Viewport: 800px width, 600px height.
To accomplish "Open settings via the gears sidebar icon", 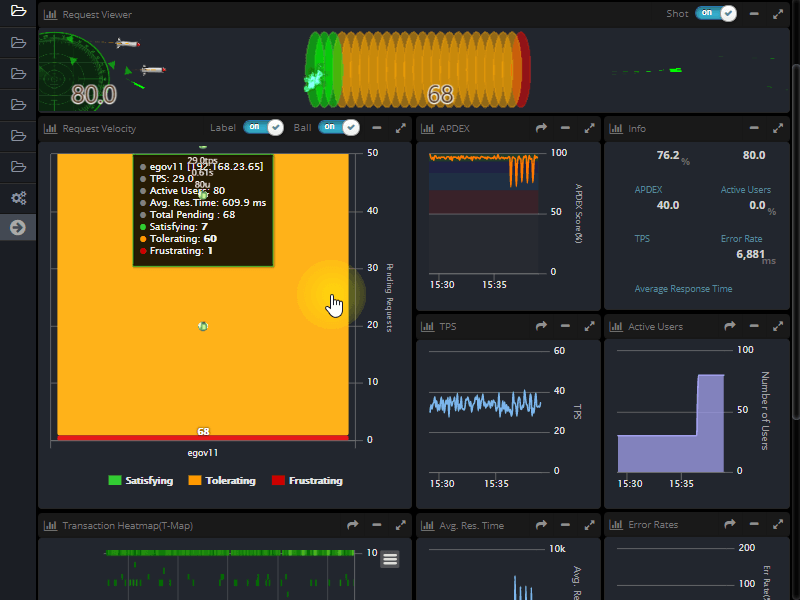I will pyautogui.click(x=18, y=197).
